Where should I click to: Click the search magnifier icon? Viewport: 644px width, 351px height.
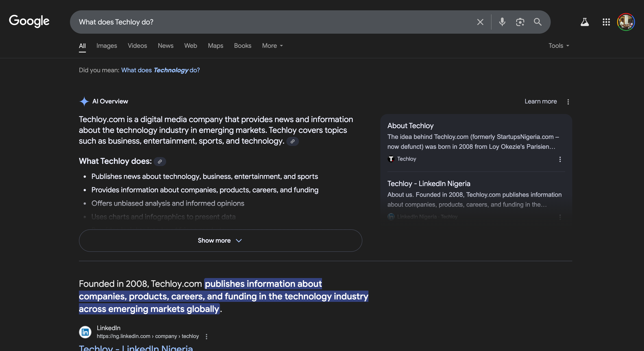tap(538, 22)
